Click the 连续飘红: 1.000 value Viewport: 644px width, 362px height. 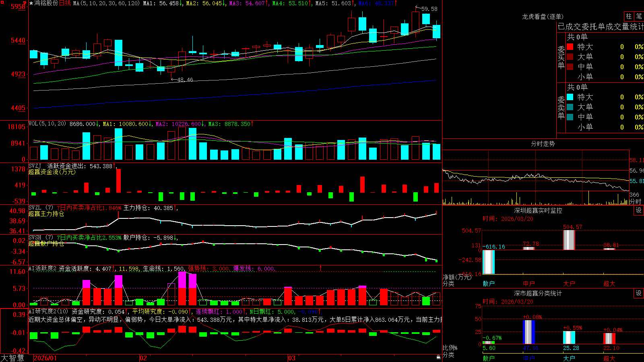pyautogui.click(x=219, y=311)
